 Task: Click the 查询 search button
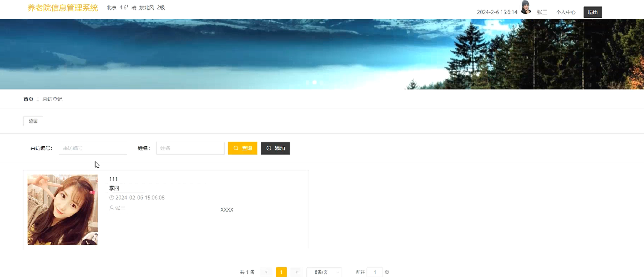point(242,148)
